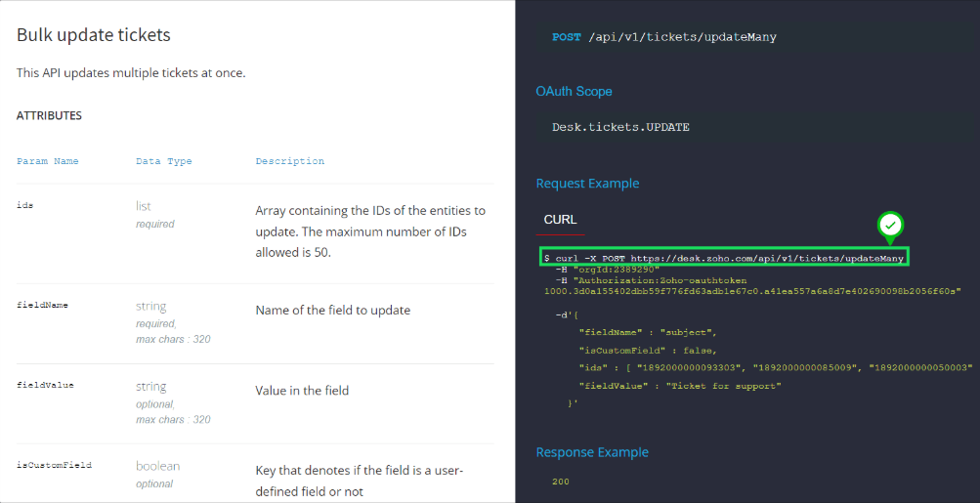Image resolution: width=980 pixels, height=503 pixels.
Task: Click the isCustomField parameter name
Action: point(54,465)
